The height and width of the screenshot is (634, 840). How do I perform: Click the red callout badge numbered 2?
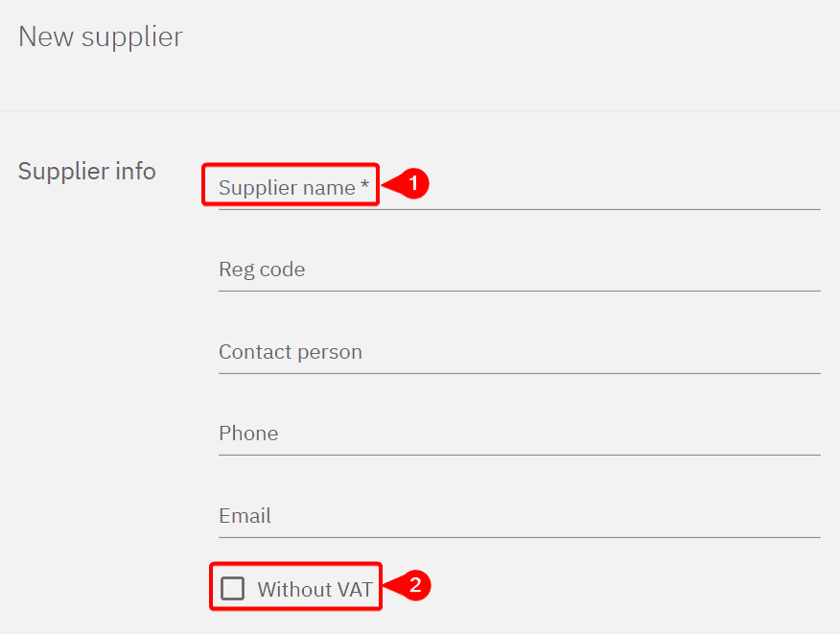[x=414, y=585]
